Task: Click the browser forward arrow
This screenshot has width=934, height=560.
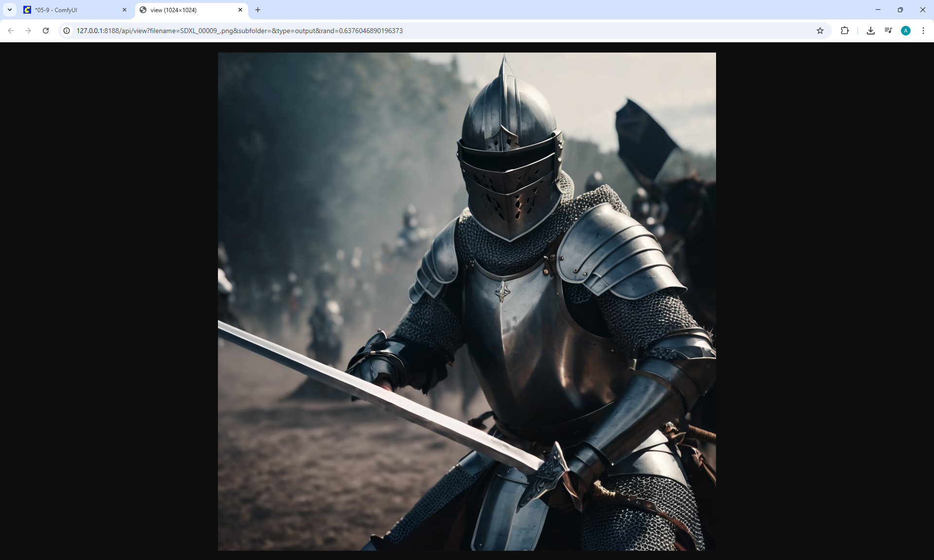Action: [28, 31]
